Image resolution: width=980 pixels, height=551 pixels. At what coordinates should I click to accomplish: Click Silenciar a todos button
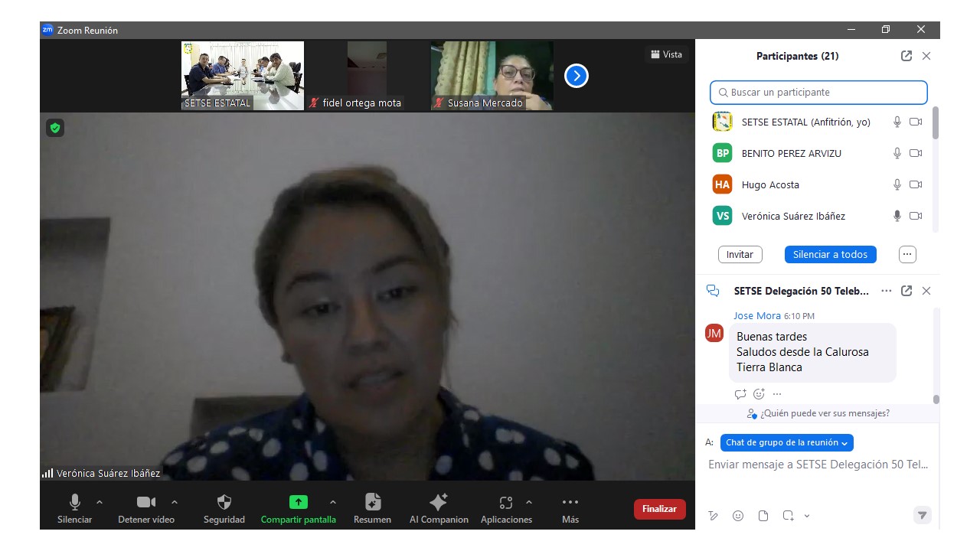click(830, 254)
